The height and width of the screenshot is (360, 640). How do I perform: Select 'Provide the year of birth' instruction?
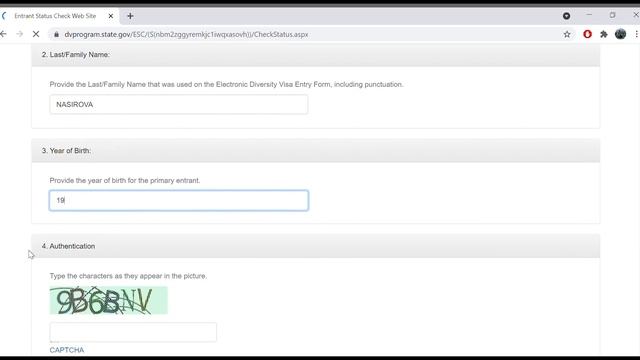[125, 180]
